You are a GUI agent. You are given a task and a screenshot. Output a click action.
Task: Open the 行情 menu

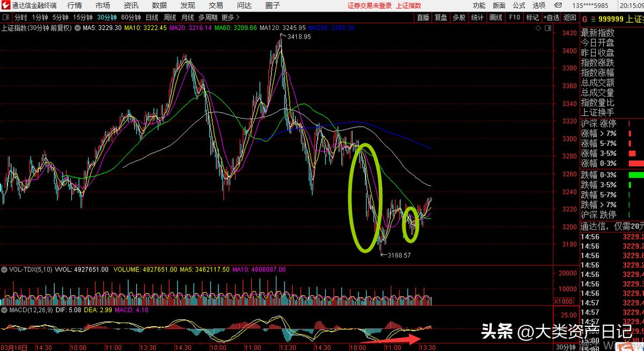[x=75, y=5]
